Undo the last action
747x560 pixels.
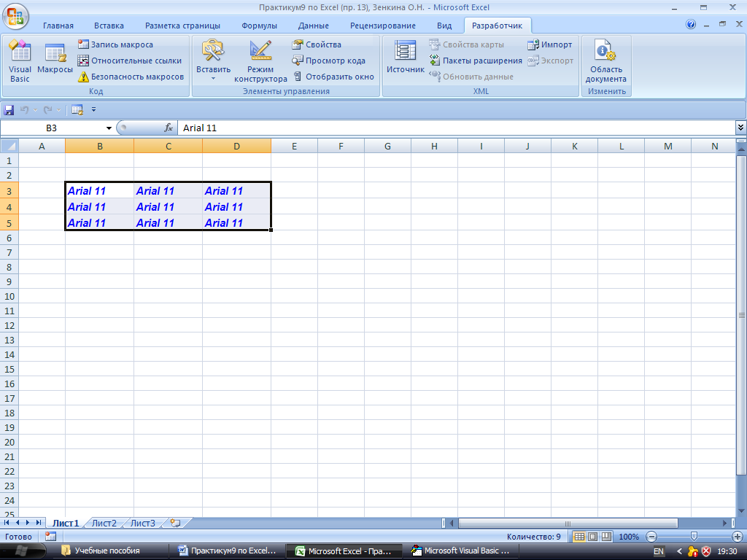tap(24, 110)
